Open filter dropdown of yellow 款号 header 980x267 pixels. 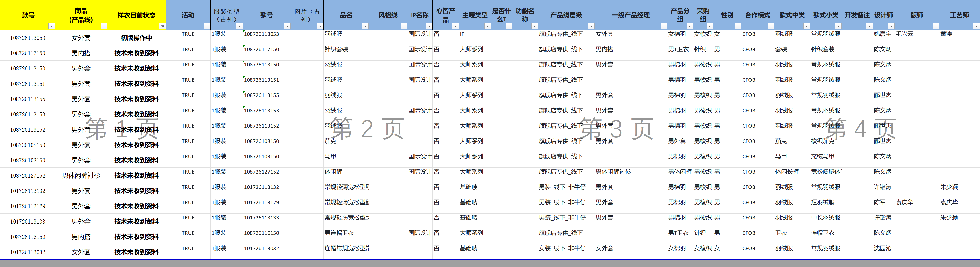[52, 26]
